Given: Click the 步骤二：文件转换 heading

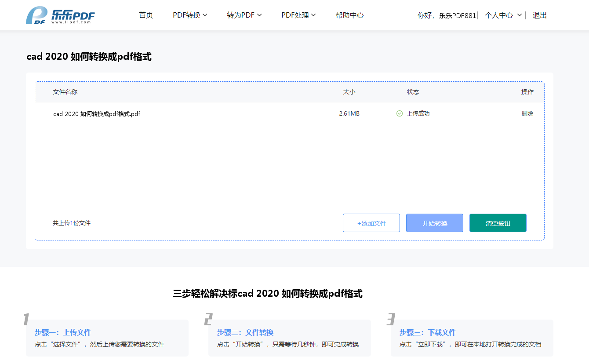Looking at the screenshot, I should point(245,332).
